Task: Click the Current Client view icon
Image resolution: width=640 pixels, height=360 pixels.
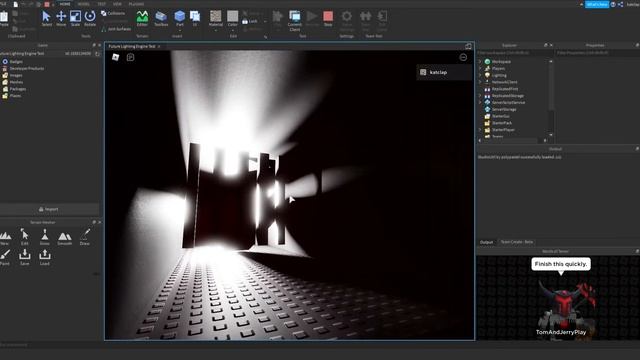Action: (x=295, y=20)
